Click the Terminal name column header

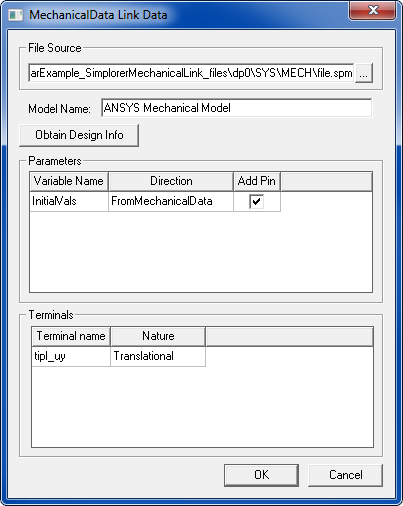[71, 336]
